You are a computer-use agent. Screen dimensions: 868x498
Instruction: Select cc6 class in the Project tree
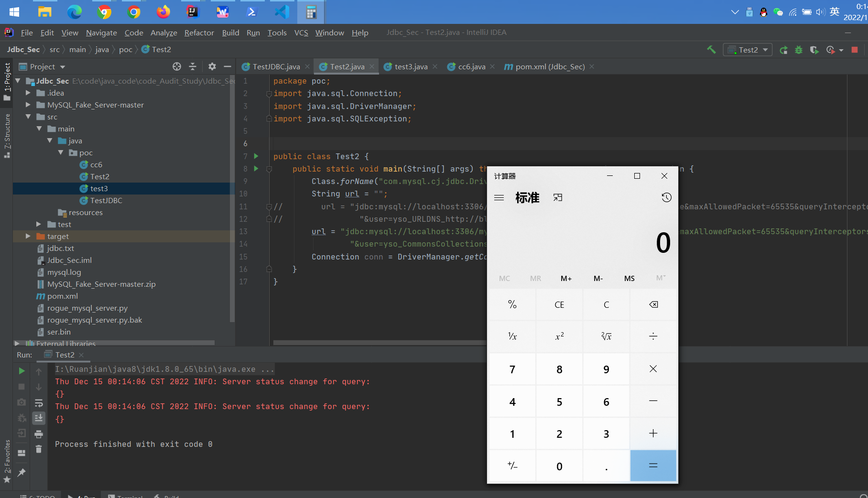[96, 164]
